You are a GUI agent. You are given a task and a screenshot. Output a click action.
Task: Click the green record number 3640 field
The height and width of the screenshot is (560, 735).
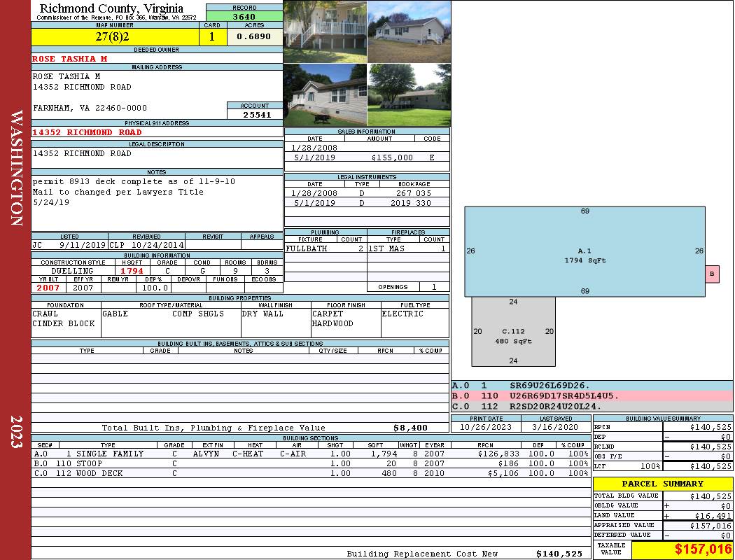(x=244, y=16)
